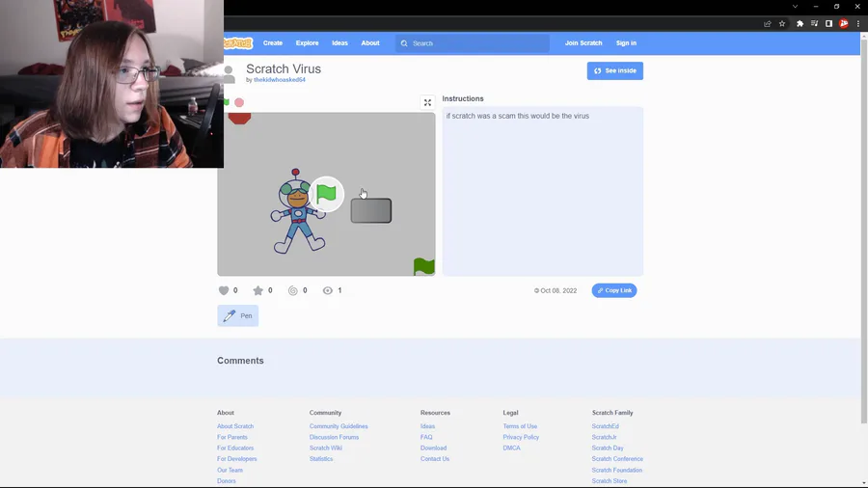Open Scratch Conference footer link
The height and width of the screenshot is (488, 868).
(x=617, y=459)
